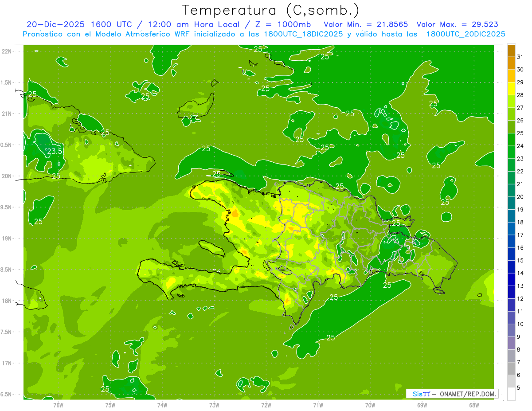Pick the purple legend swatch between 9 and 10

tap(511, 331)
